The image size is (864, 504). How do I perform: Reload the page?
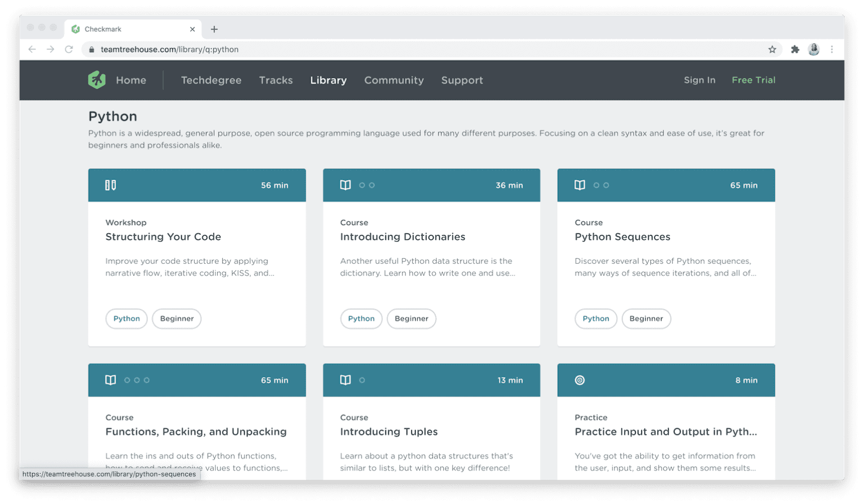pos(69,49)
